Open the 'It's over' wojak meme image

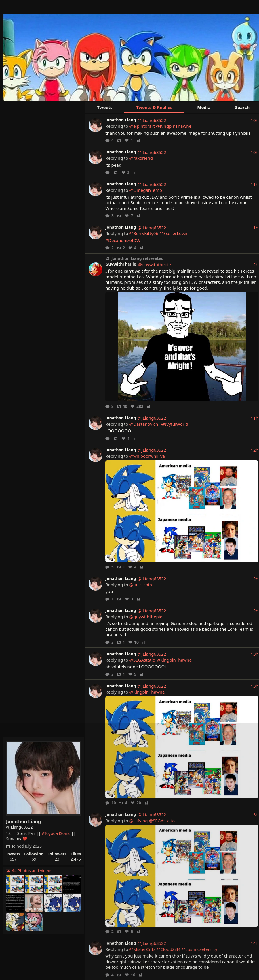pos(182,347)
